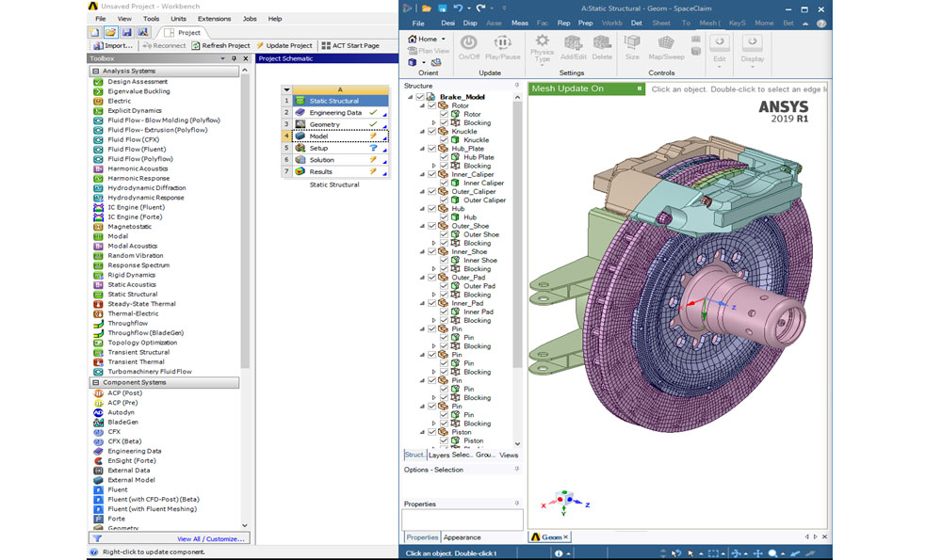Switch to the Layers panel tab
The image size is (942, 560).
[x=438, y=455]
